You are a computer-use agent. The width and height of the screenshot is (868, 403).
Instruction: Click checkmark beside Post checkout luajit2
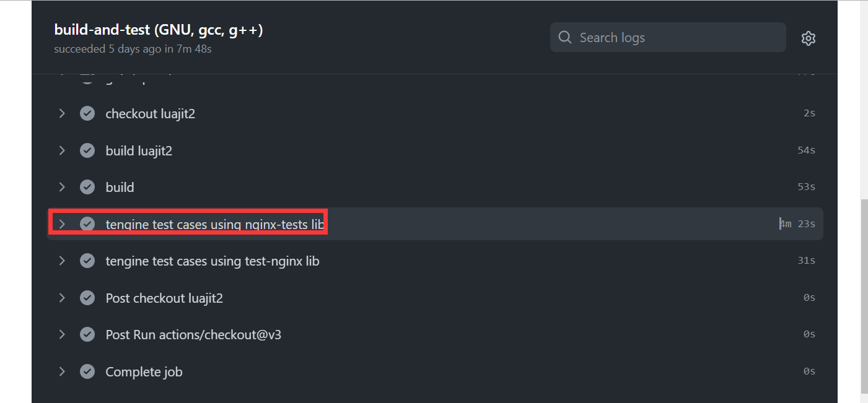pyautogui.click(x=87, y=298)
